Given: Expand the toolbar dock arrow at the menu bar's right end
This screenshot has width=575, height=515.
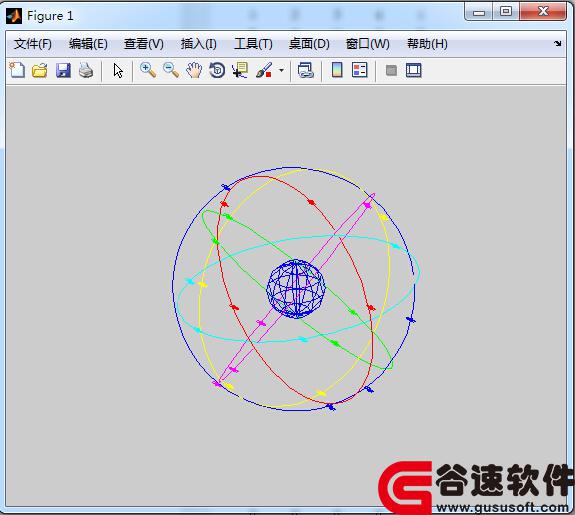Looking at the screenshot, I should click(558, 43).
